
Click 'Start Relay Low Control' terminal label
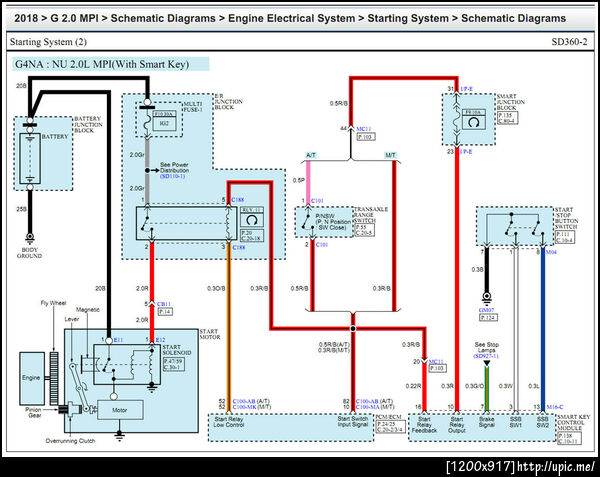pyautogui.click(x=228, y=422)
